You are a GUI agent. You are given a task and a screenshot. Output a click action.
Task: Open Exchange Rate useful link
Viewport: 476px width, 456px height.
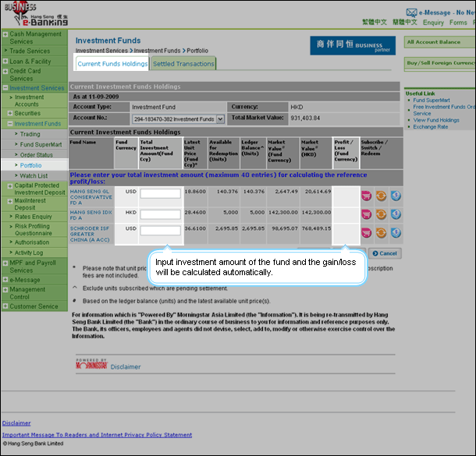pyautogui.click(x=431, y=127)
